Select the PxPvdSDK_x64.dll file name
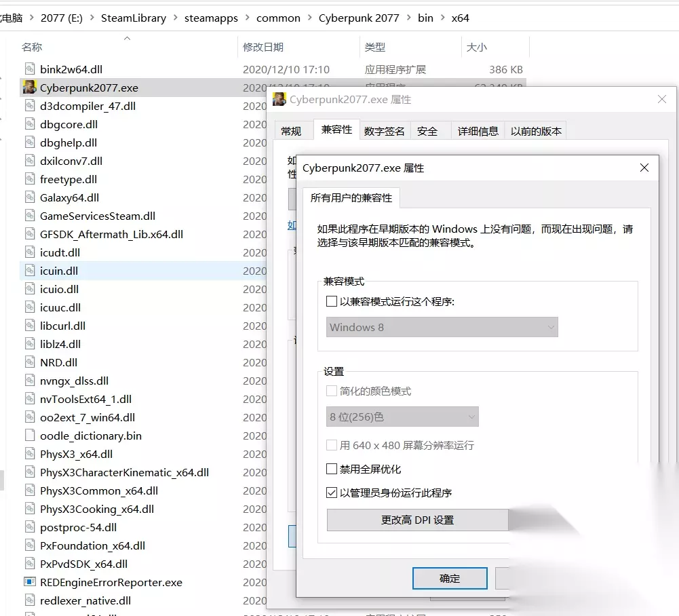679x616 pixels. pyautogui.click(x=83, y=564)
